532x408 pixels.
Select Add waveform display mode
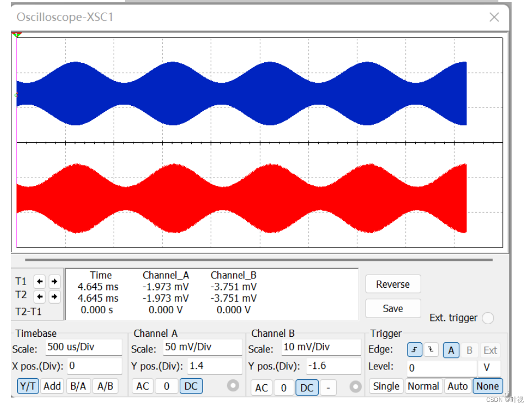tap(52, 386)
